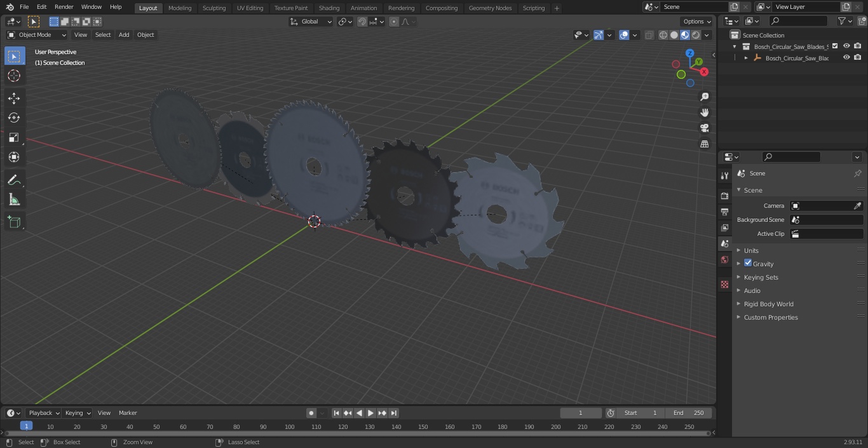
Task: Open the File menu
Action: tap(24, 7)
